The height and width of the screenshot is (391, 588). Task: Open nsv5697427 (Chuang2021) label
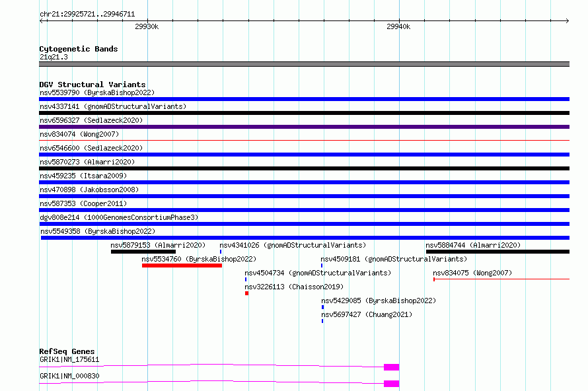(367, 314)
